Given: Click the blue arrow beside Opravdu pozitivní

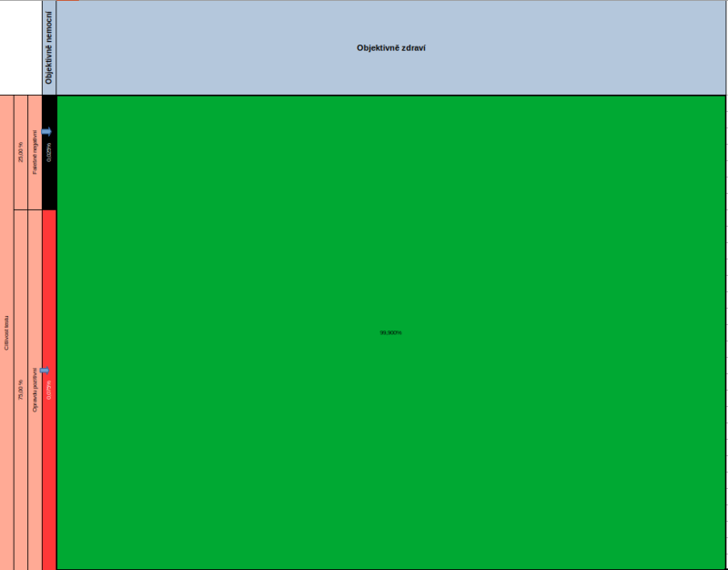Looking at the screenshot, I should (x=45, y=372).
